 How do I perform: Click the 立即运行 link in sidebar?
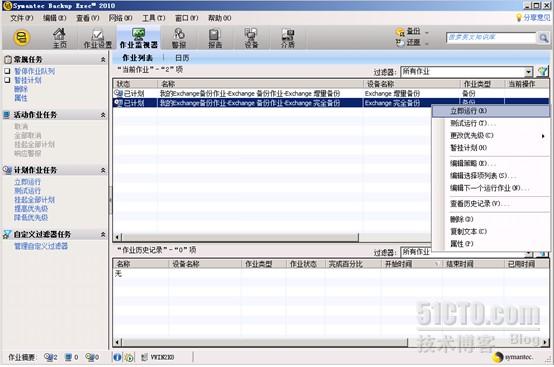tap(28, 182)
